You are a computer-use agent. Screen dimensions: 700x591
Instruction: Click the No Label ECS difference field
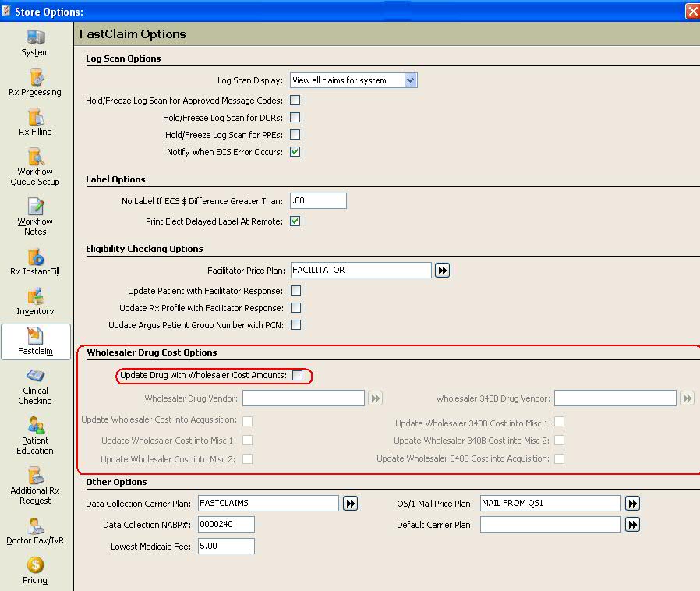(x=318, y=201)
